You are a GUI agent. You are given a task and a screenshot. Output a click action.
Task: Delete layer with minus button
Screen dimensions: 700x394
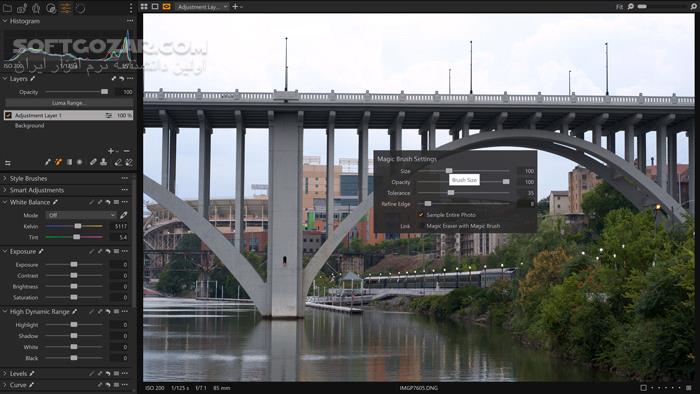tap(127, 151)
